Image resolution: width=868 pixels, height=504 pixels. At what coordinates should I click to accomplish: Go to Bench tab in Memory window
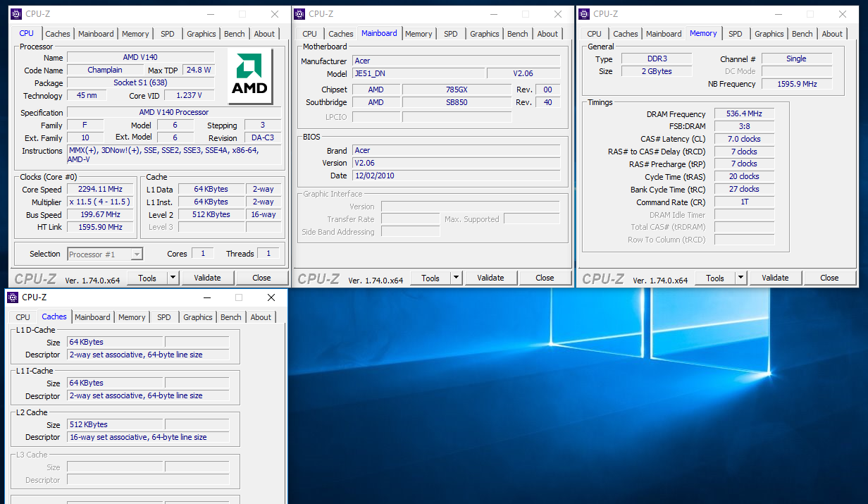coord(802,34)
